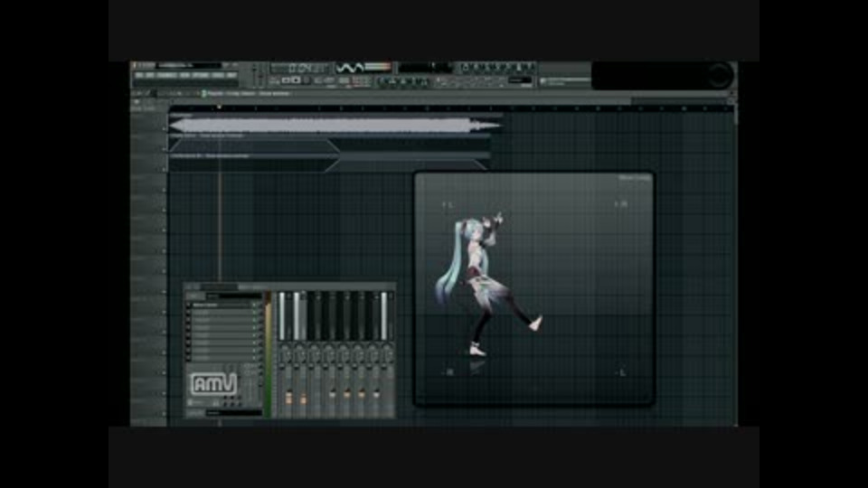
Task: Click the fourth mixer track's volume fader handle
Action: tap(332, 395)
